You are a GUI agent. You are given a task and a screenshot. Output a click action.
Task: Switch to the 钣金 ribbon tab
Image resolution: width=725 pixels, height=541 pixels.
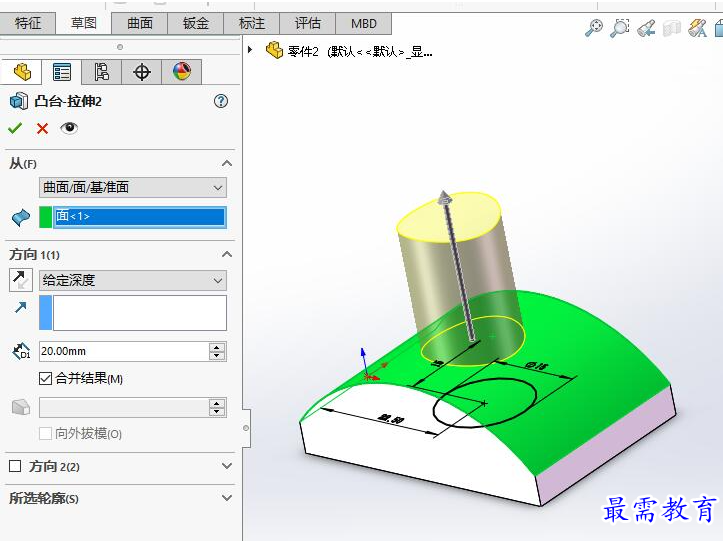(196, 23)
